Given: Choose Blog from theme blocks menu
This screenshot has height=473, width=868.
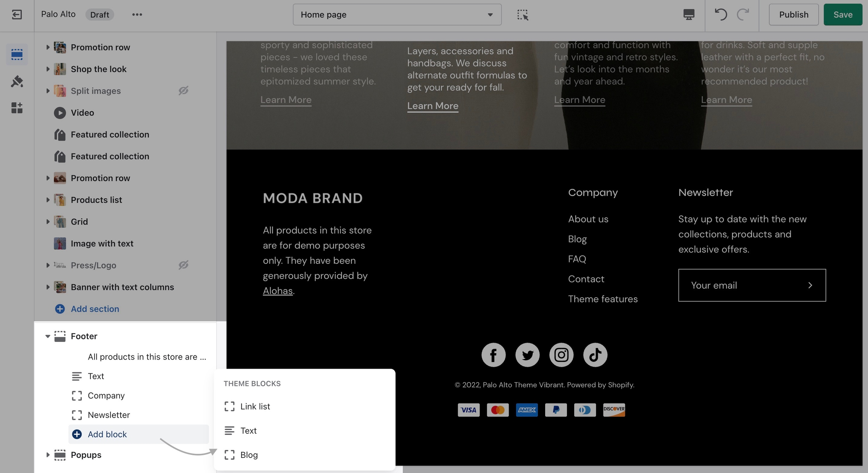Looking at the screenshot, I should coord(249,455).
